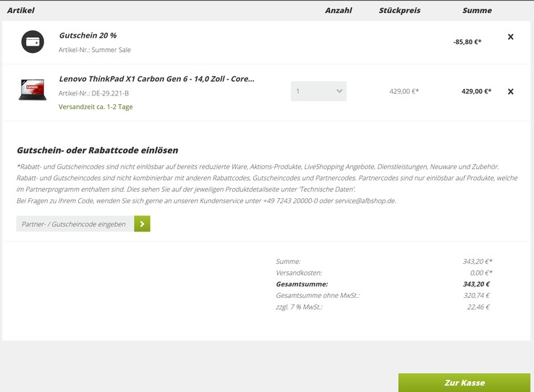Remove the Lenovo ThinkPad X1 Carbon item
This screenshot has width=534, height=392.
click(x=511, y=92)
